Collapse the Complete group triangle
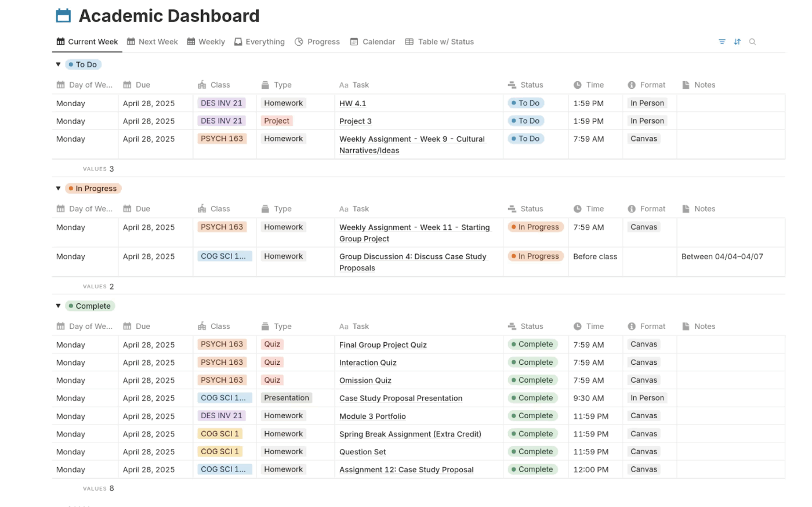This screenshot has width=812, height=507. pyautogui.click(x=58, y=306)
